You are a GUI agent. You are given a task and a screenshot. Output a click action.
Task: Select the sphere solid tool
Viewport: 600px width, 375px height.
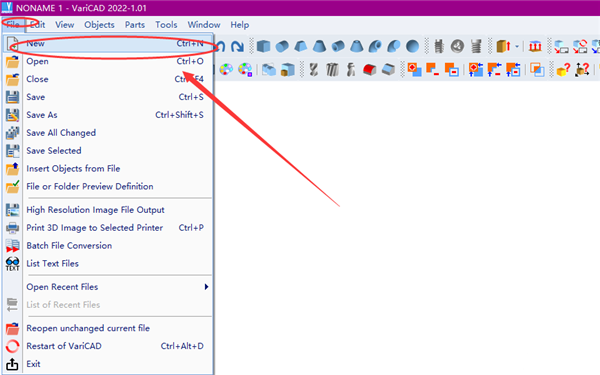(412, 47)
